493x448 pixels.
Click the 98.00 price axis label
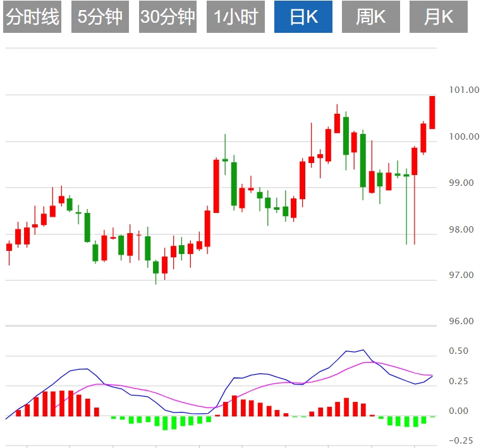461,229
